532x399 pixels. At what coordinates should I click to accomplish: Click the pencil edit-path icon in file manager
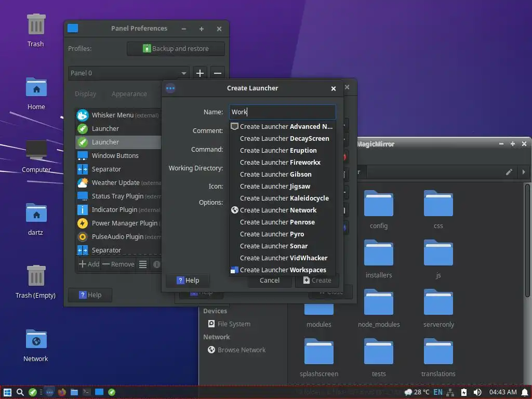(x=509, y=172)
